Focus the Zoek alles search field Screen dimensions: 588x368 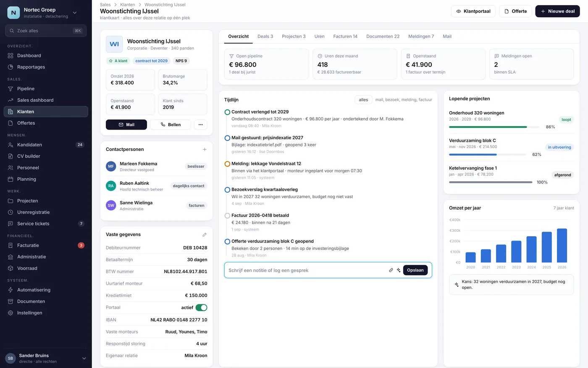pos(46,31)
